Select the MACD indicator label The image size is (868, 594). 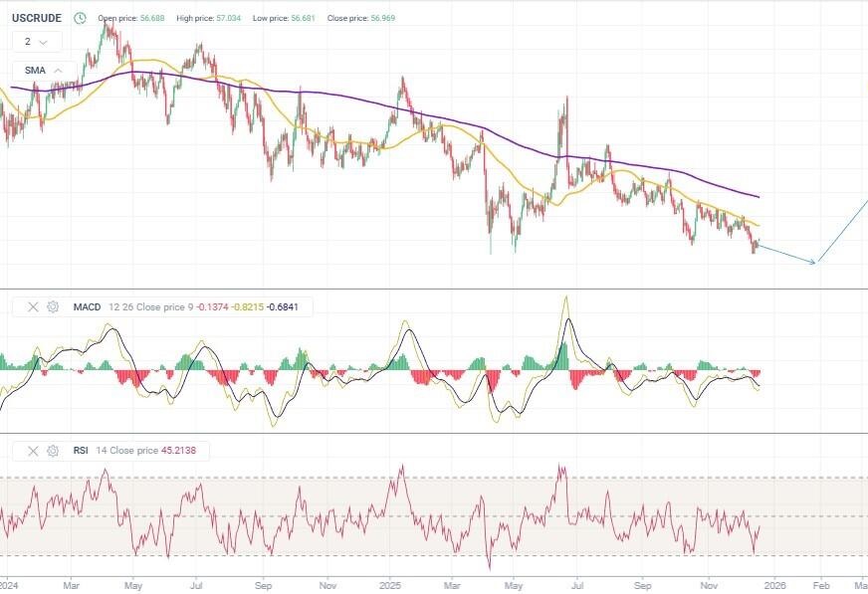tap(88, 307)
